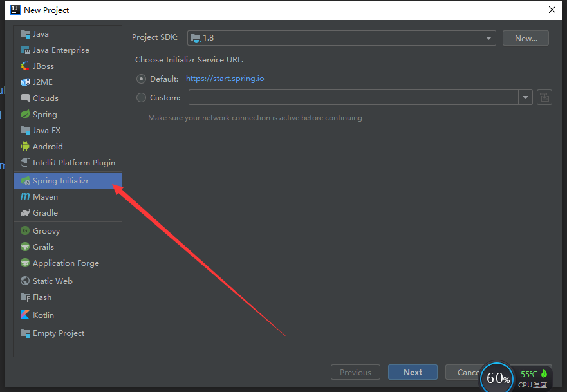Screen dimensions: 567x392
Task: Open the Project SDK dropdown arrow
Action: (x=488, y=38)
